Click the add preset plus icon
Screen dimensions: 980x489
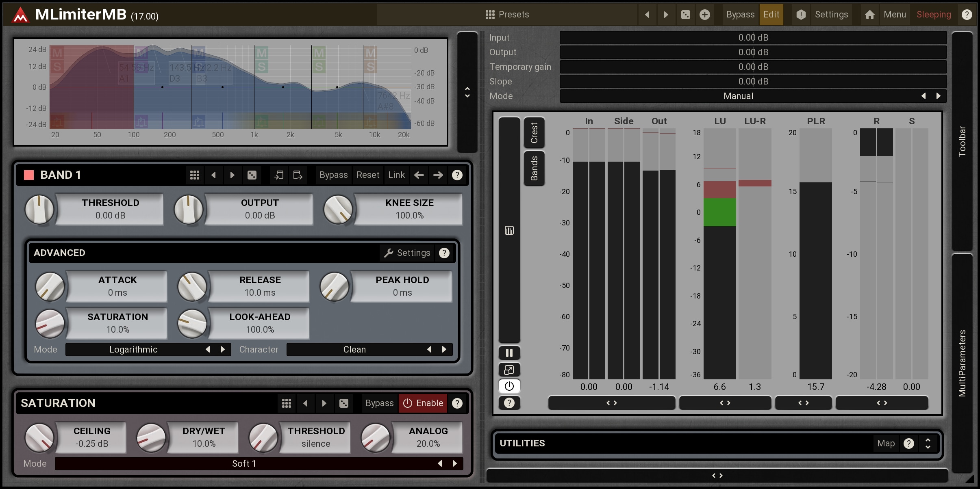point(705,15)
